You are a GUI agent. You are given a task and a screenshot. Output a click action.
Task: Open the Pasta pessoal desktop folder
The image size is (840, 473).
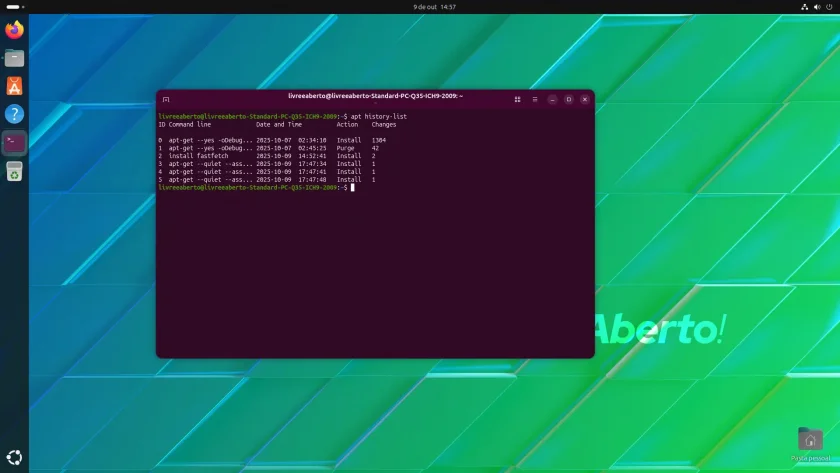810,445
